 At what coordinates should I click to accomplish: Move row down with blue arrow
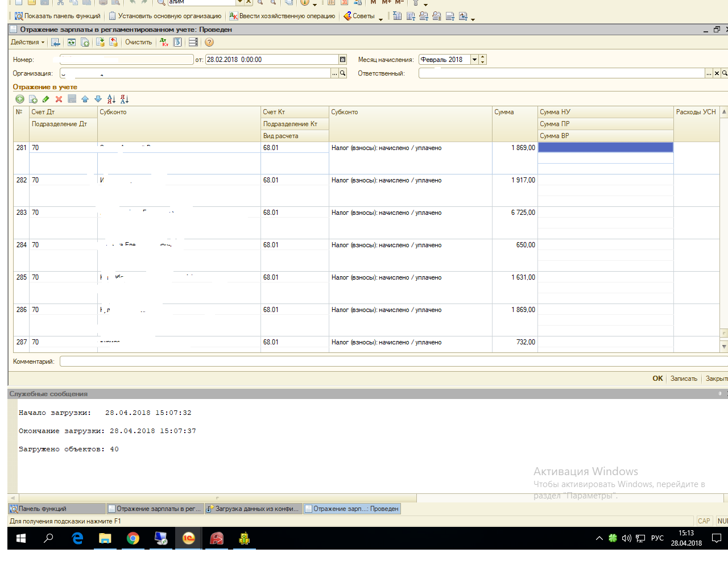point(98,99)
